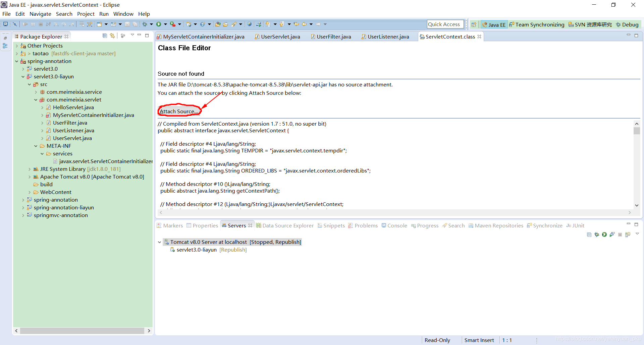Image resolution: width=644 pixels, height=345 pixels.
Task: Toggle Focus on Active Task in Package Explorer
Action: click(x=123, y=36)
